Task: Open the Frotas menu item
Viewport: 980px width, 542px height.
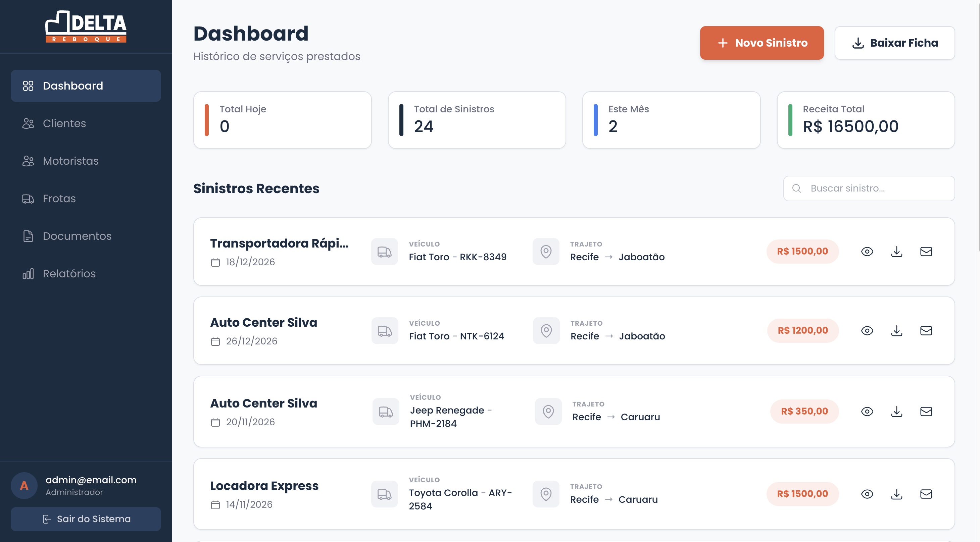Action: (59, 199)
